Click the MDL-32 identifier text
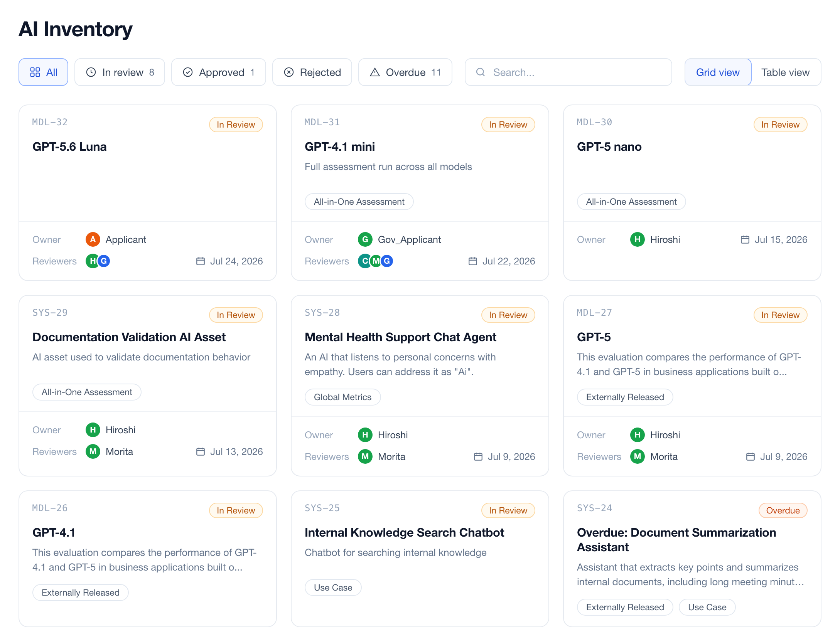Image resolution: width=840 pixels, height=633 pixels. click(x=50, y=122)
